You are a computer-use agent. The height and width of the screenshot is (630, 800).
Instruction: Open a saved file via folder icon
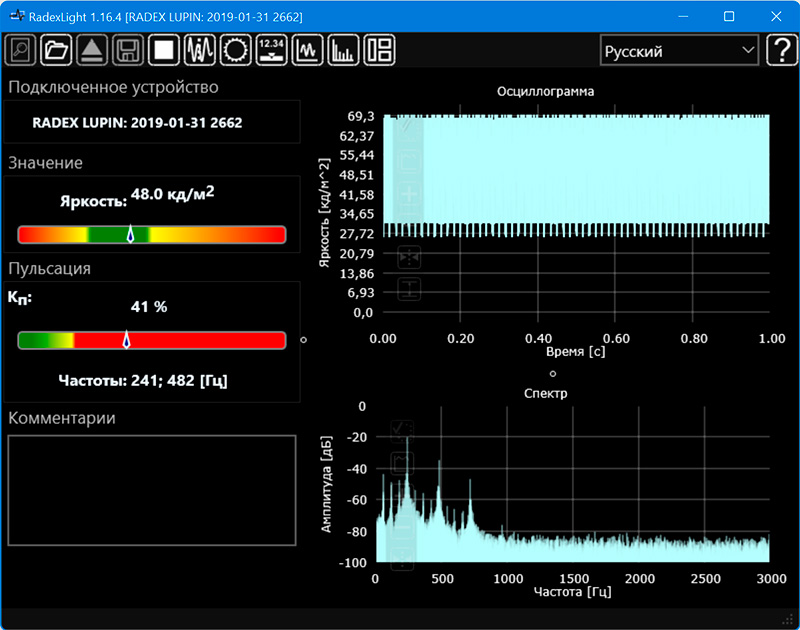pos(56,50)
